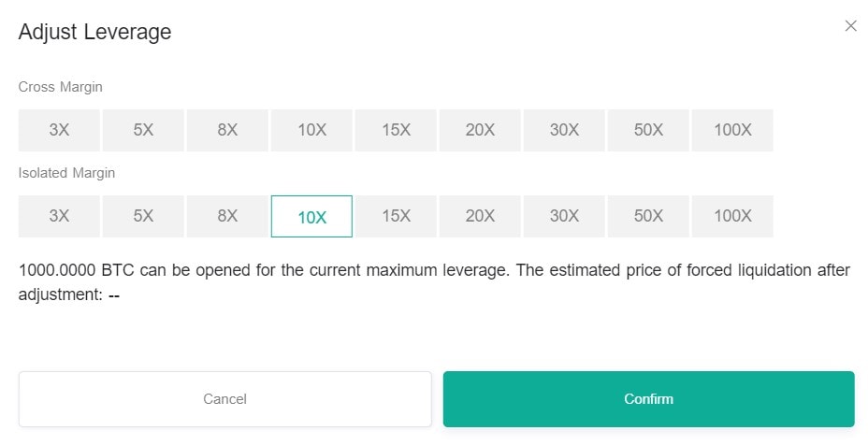Pick 8X Isolated Margin leverage
This screenshot has width=868, height=445.
point(227,216)
